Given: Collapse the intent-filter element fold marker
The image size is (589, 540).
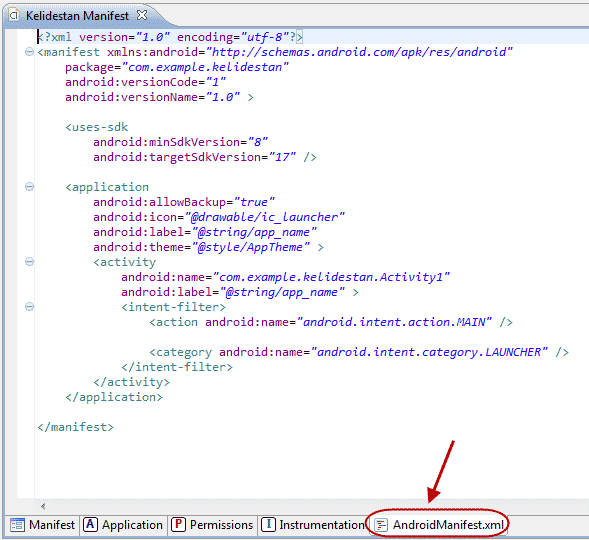Looking at the screenshot, I should click(x=29, y=307).
